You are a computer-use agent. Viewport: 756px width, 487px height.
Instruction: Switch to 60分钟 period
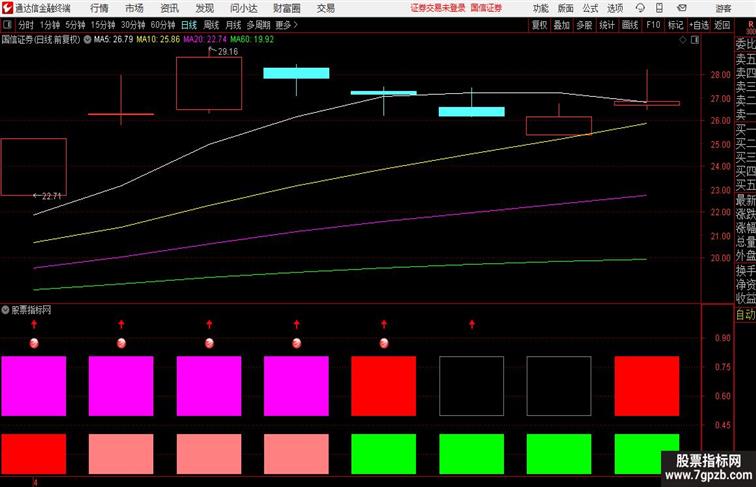pyautogui.click(x=163, y=25)
